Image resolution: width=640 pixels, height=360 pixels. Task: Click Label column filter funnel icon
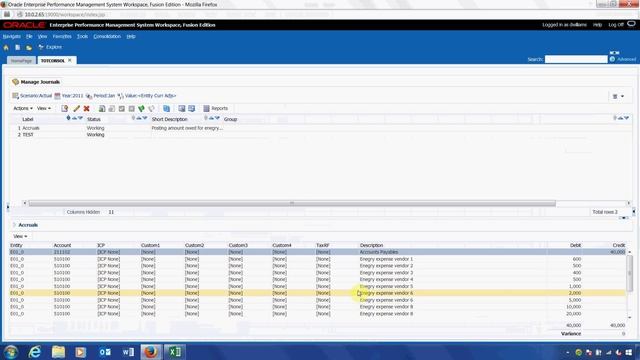point(68,118)
